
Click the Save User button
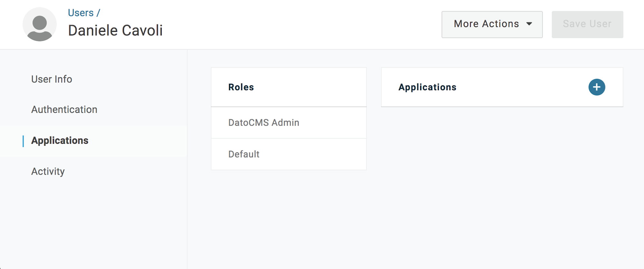pyautogui.click(x=587, y=24)
